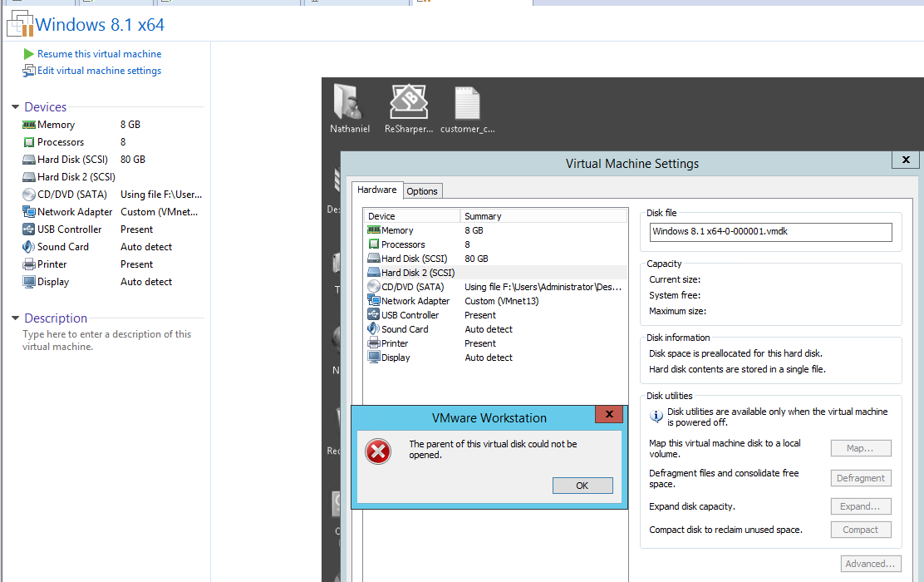Click the Map... button

860,448
